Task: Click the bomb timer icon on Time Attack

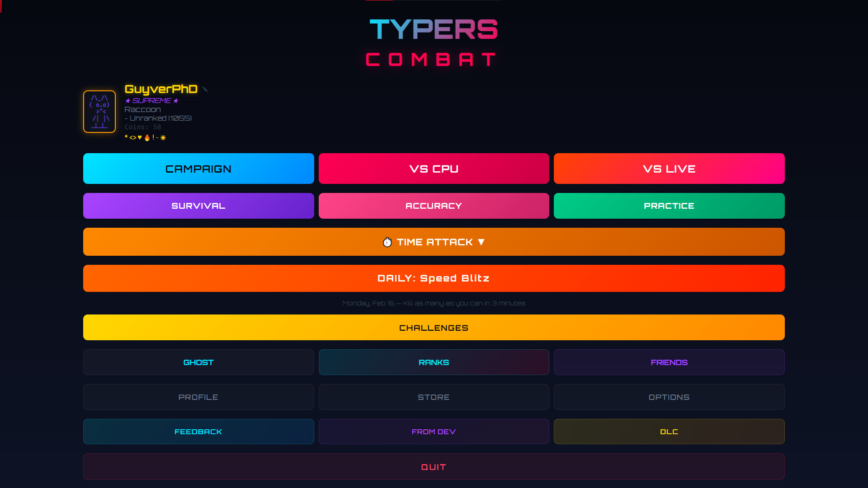Action: [x=387, y=242]
